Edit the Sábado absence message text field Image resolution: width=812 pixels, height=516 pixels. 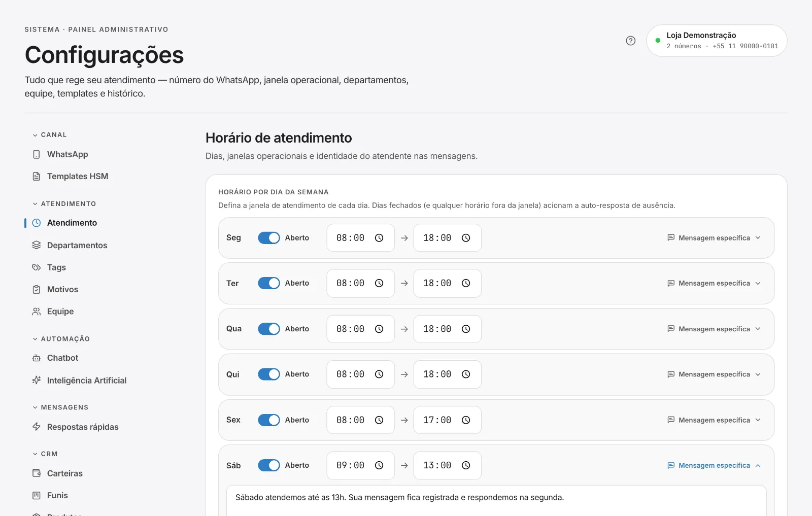496,501
